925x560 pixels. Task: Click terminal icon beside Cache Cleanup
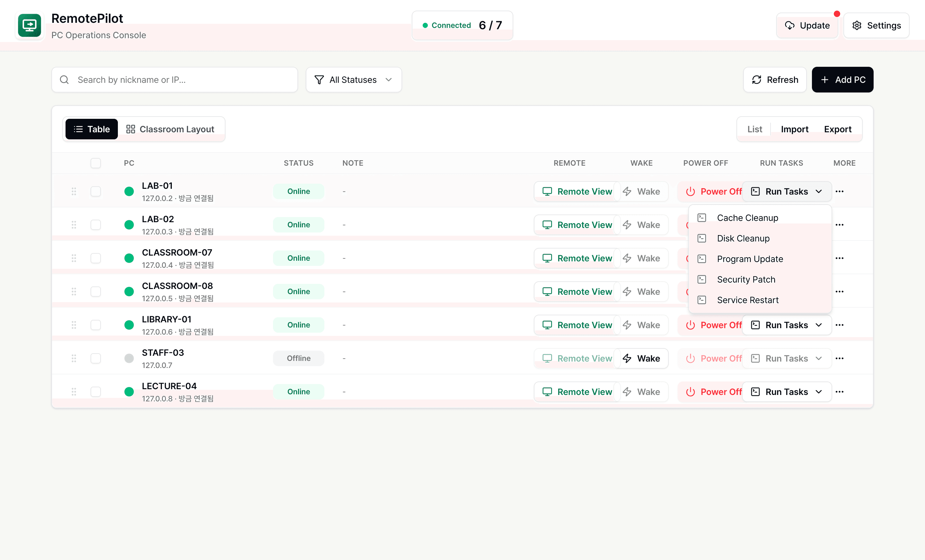702,218
